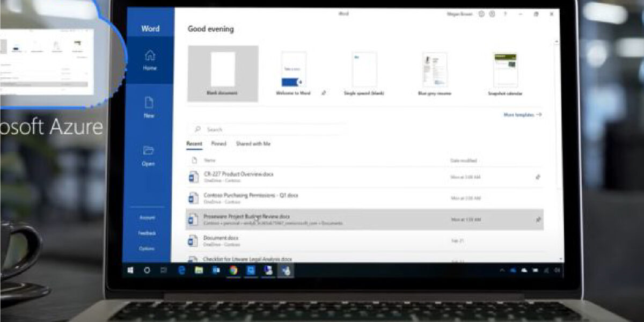Choose the Single spaced (blank) template

364,74
